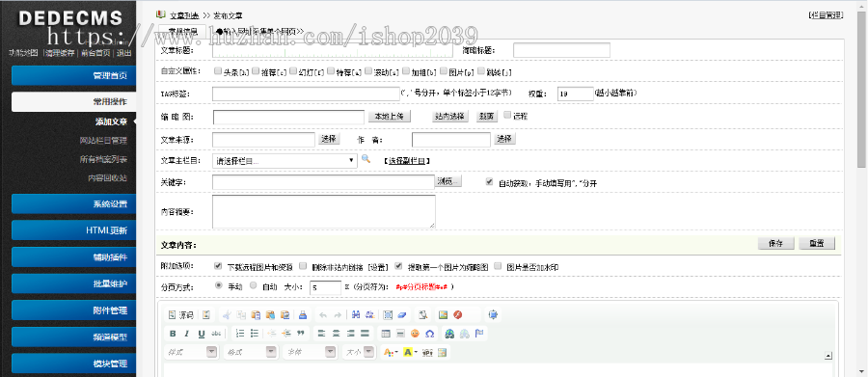The width and height of the screenshot is (868, 377).
Task: Align text left in the editor
Action: tap(321, 334)
